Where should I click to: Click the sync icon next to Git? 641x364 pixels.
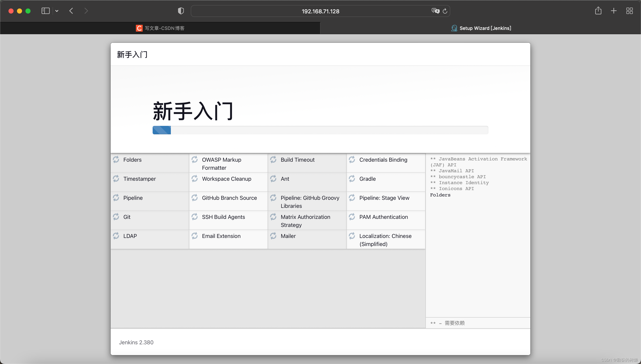coord(116,217)
